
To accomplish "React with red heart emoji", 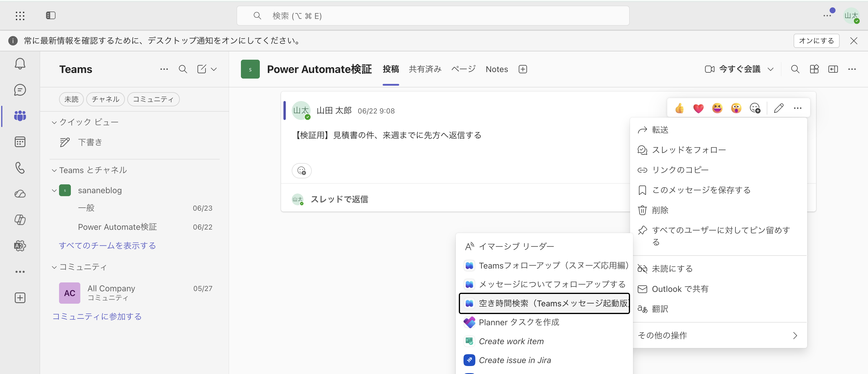I will [699, 108].
